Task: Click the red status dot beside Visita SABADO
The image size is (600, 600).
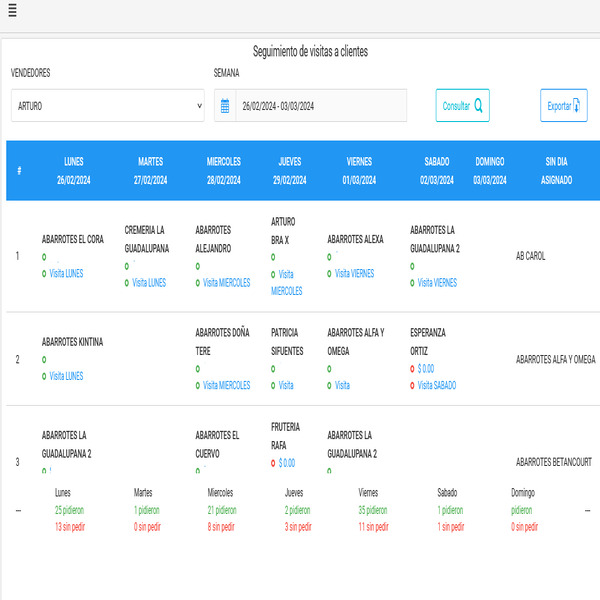Action: coord(412,385)
